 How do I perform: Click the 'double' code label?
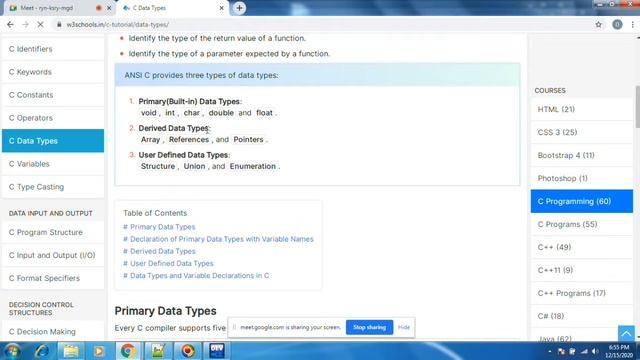[221, 113]
